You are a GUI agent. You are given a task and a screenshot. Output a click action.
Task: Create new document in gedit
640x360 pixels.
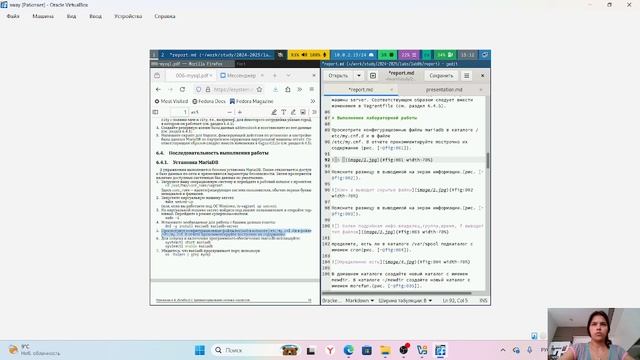point(373,76)
